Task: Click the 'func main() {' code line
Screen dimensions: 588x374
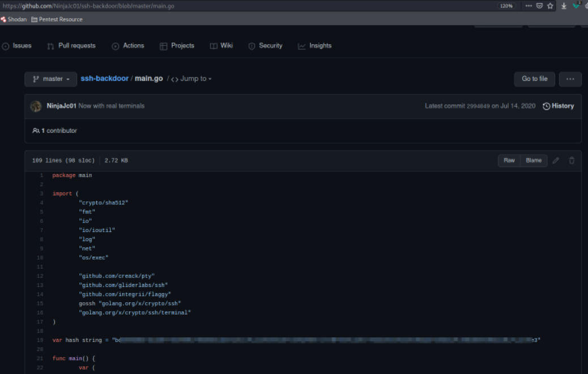Action: [74, 359]
